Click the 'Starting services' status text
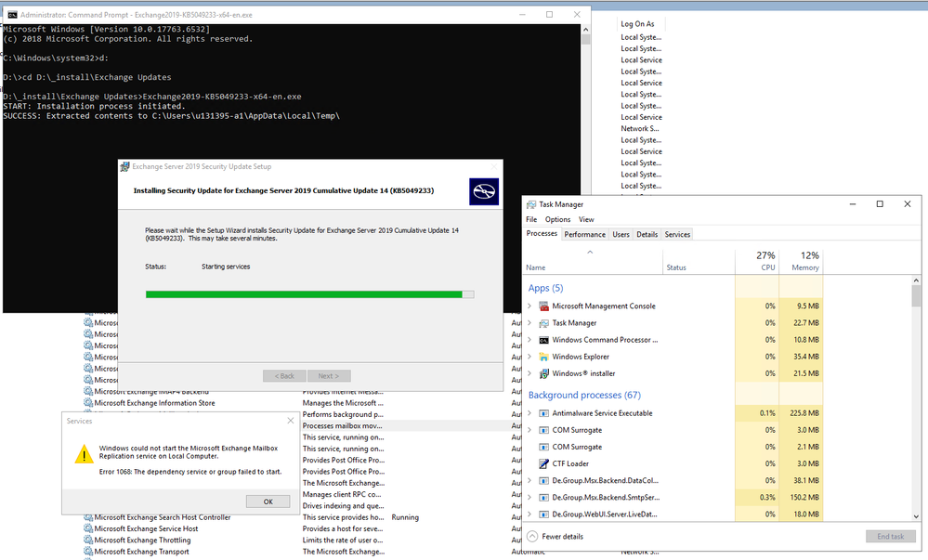 pyautogui.click(x=226, y=267)
